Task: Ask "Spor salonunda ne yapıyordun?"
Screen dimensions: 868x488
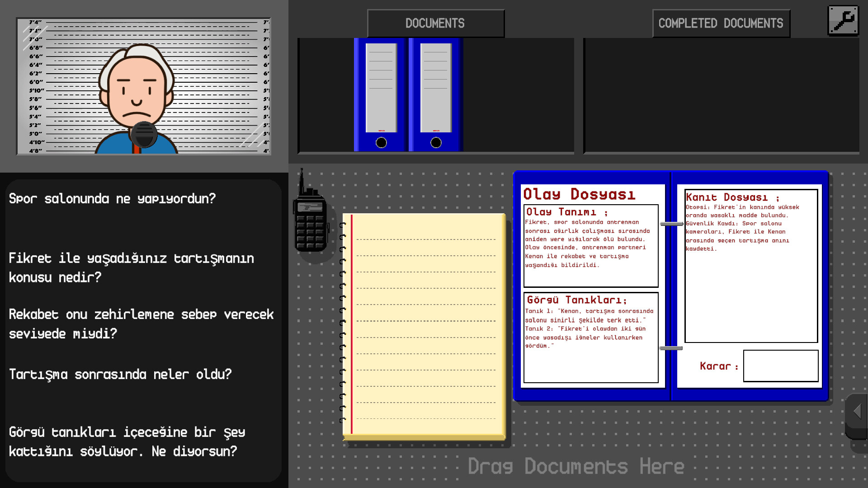Action: point(112,199)
